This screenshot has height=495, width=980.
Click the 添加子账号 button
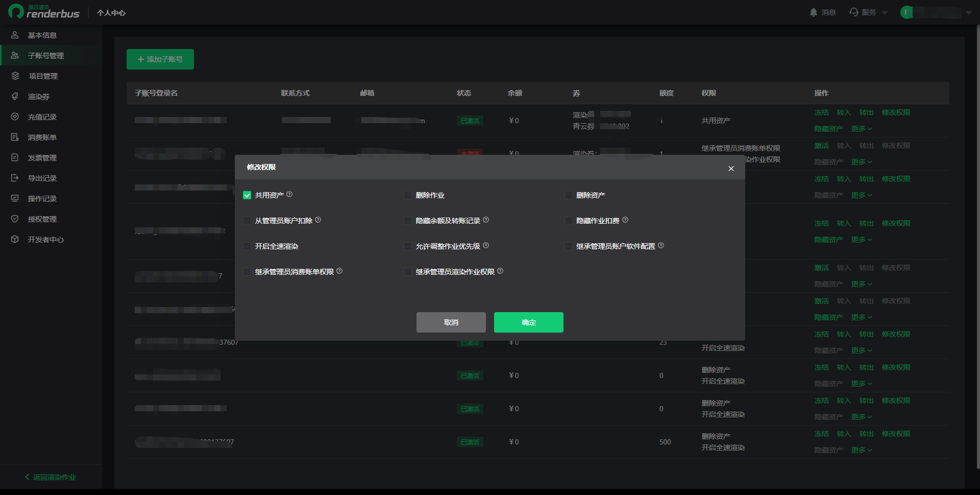pyautogui.click(x=160, y=59)
